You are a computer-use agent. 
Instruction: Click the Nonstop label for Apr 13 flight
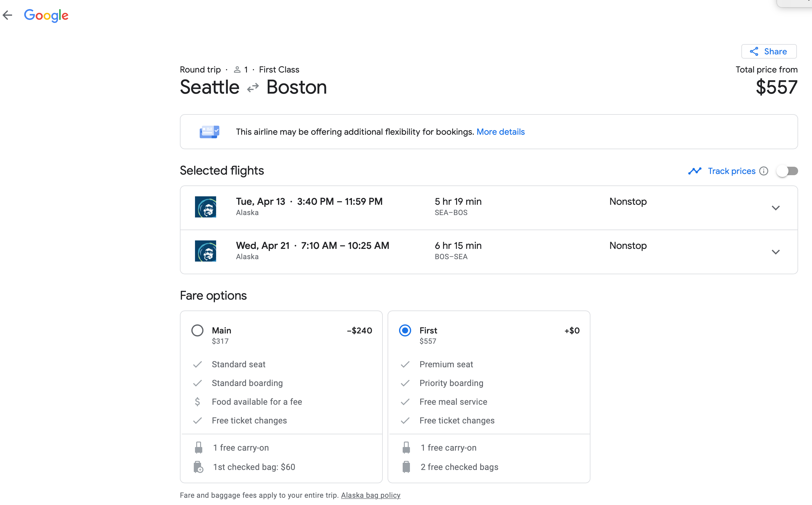click(x=628, y=201)
